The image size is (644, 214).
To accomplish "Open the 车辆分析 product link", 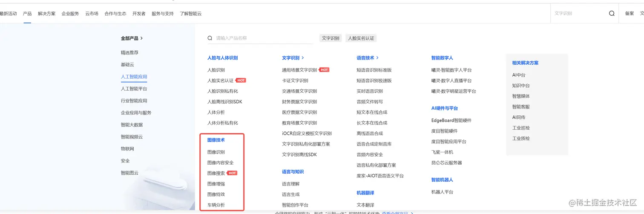I will coord(216,205).
